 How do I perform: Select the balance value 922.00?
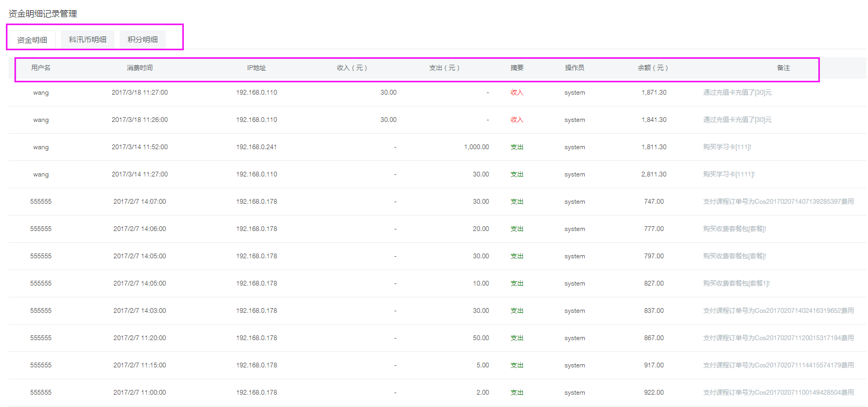tap(654, 393)
